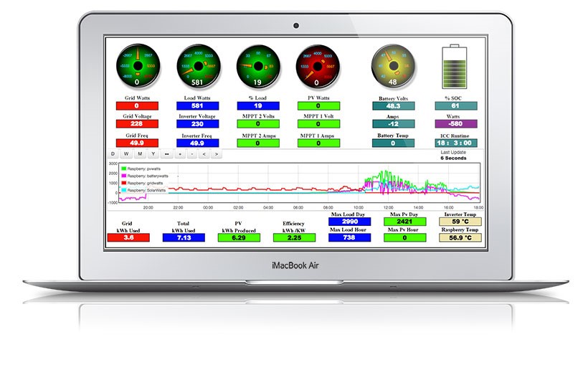This screenshot has width=588, height=365.
Task: Click the MPPT 2 Volts value box
Action: 258,124
